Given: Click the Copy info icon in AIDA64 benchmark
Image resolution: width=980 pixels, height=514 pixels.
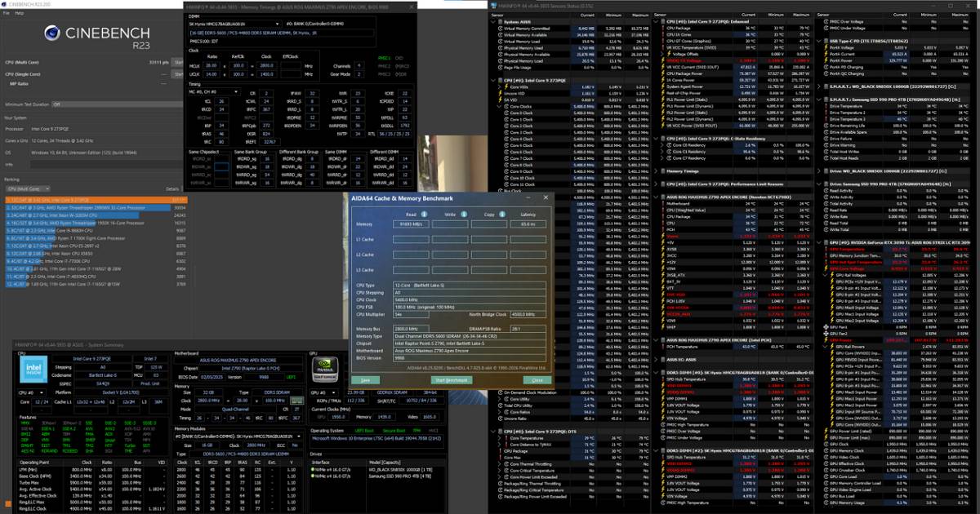Looking at the screenshot, I should 502,213.
